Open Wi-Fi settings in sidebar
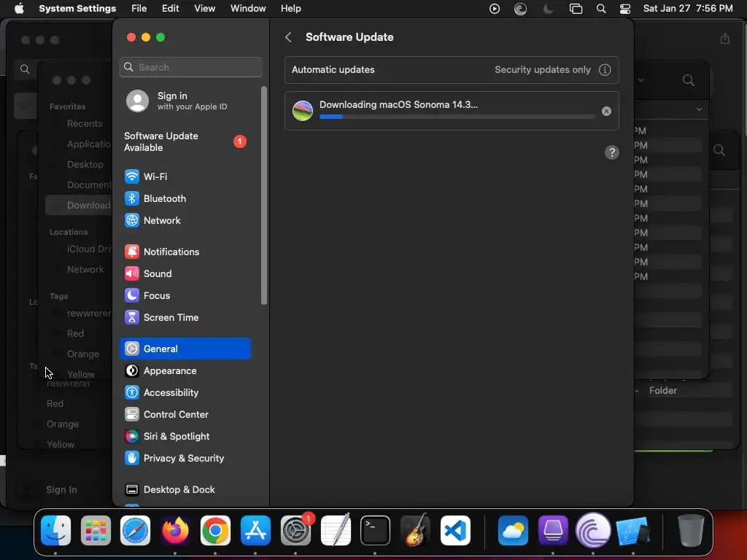 point(185,176)
